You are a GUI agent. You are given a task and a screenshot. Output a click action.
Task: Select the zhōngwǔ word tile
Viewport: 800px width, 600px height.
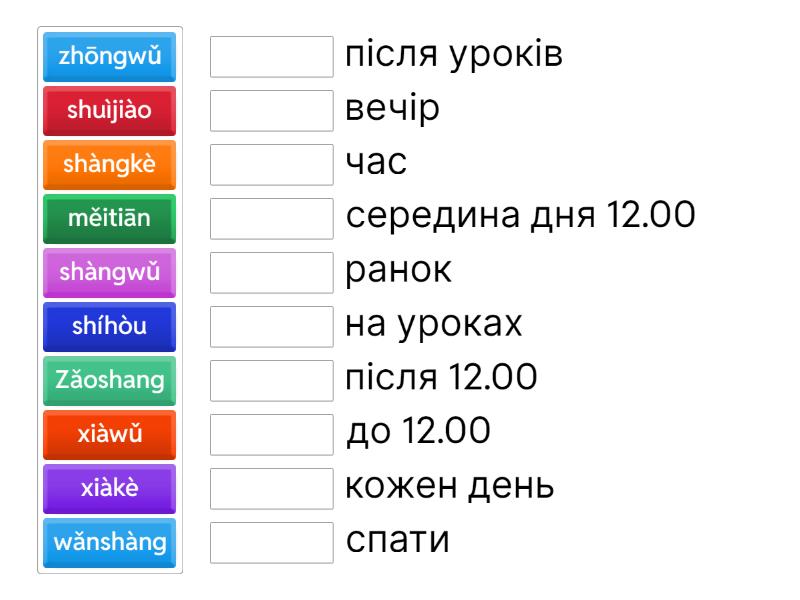[x=110, y=57]
